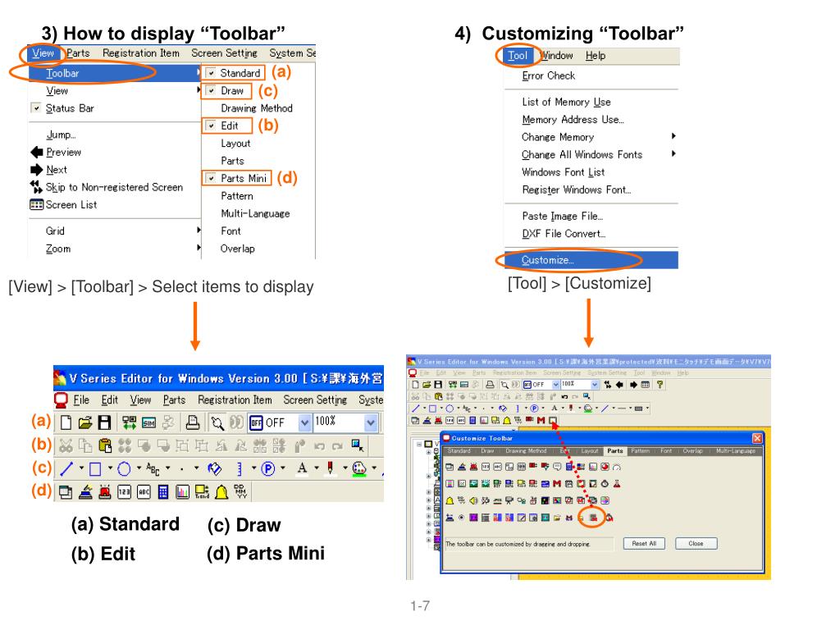This screenshot has height=630, width=840.
Task: Click the yellow alarm bell icon in Parts Mini
Action: tap(222, 491)
